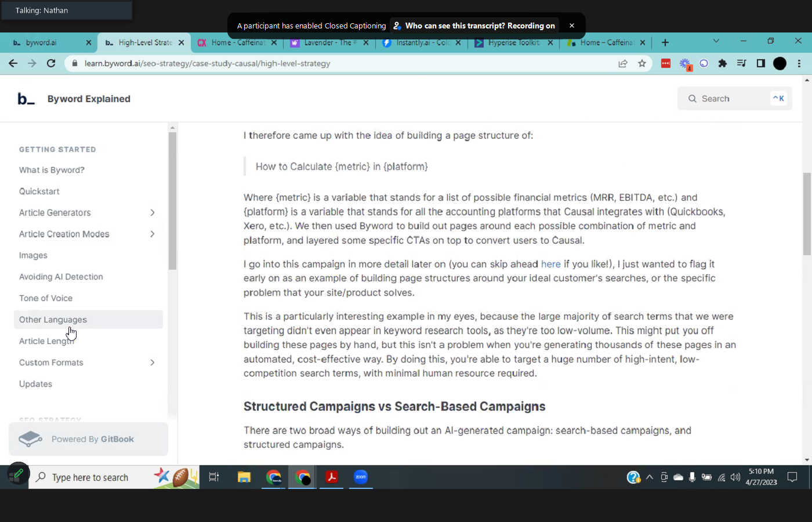812x522 pixels.
Task: Expand the Custom Formats section
Action: click(x=152, y=362)
